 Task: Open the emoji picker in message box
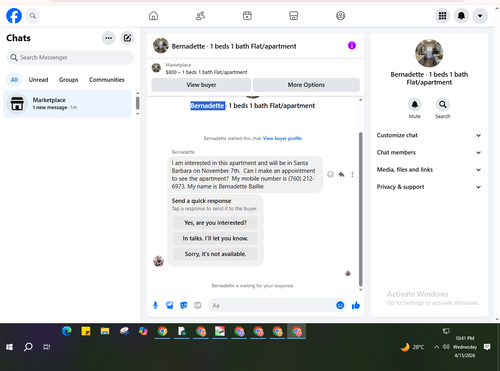pos(340,305)
